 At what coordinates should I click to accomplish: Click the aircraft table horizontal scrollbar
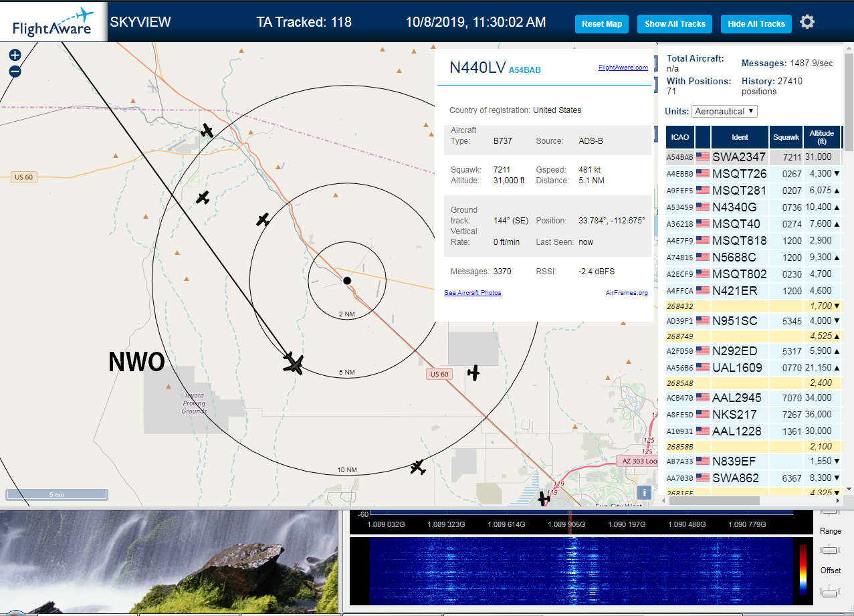pyautogui.click(x=713, y=500)
